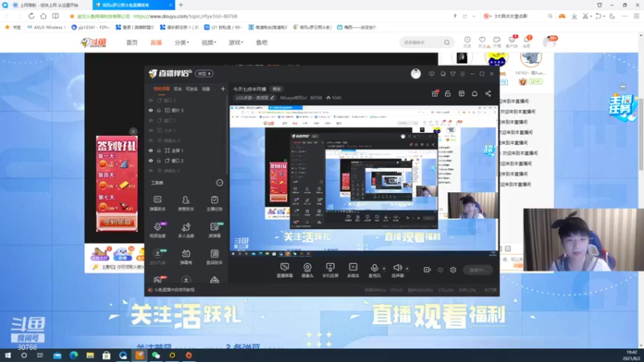Go to 直播 on Douyu nav
The image size is (644, 362).
pyautogui.click(x=156, y=43)
